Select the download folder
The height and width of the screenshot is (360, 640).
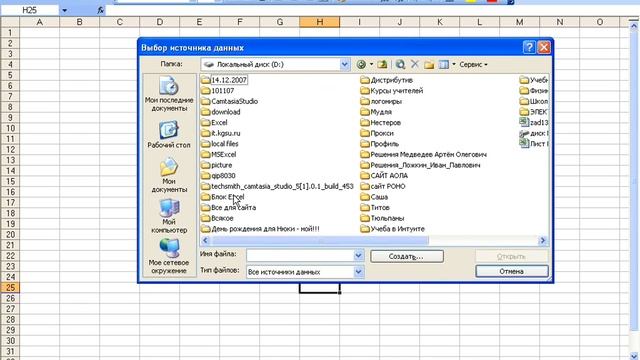coord(221,112)
